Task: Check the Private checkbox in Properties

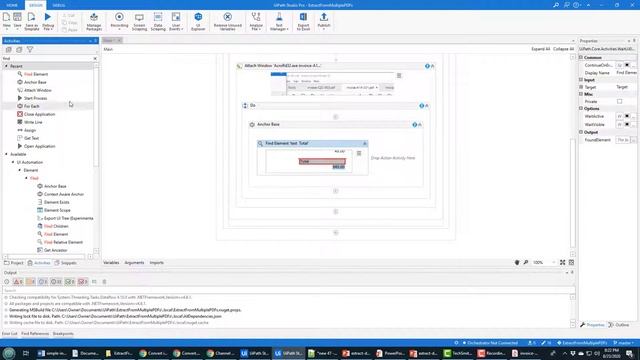Action: point(620,101)
